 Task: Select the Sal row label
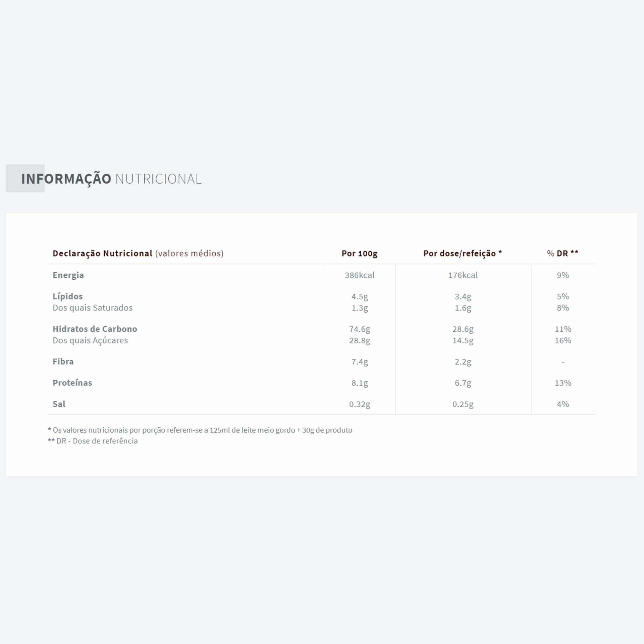coord(59,404)
